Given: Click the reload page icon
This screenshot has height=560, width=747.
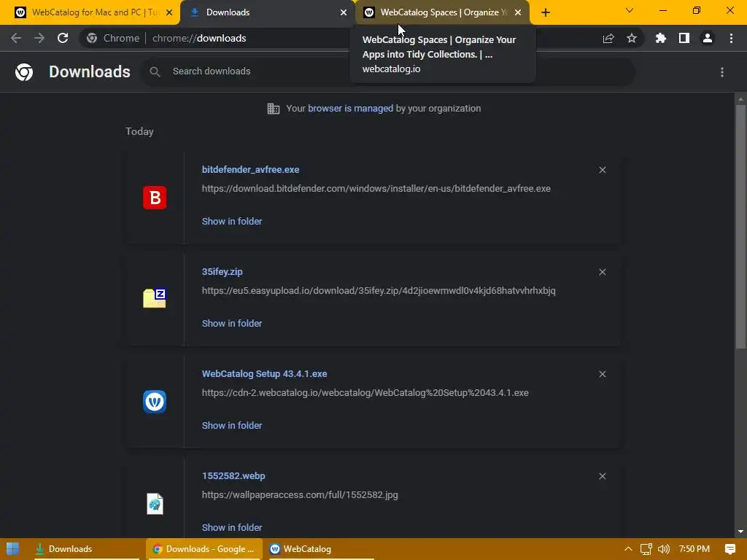Looking at the screenshot, I should pyautogui.click(x=63, y=38).
